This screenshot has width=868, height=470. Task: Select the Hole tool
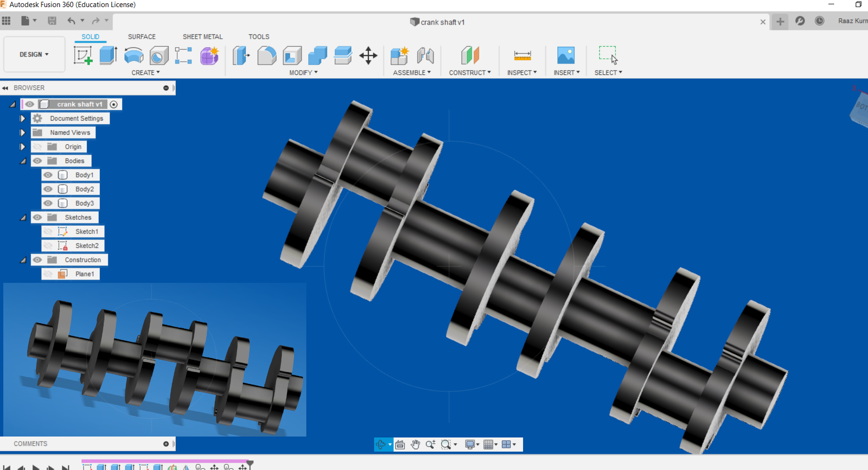click(x=159, y=55)
